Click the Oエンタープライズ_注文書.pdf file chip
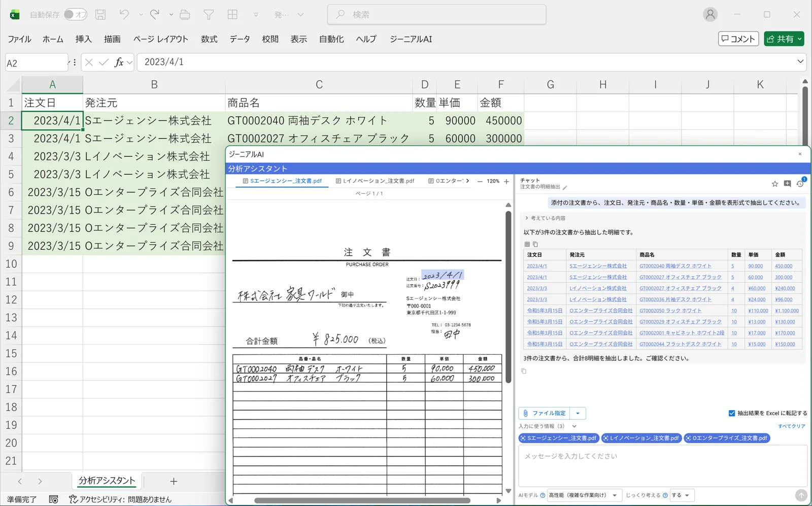The width and height of the screenshot is (812, 506). 727,438
